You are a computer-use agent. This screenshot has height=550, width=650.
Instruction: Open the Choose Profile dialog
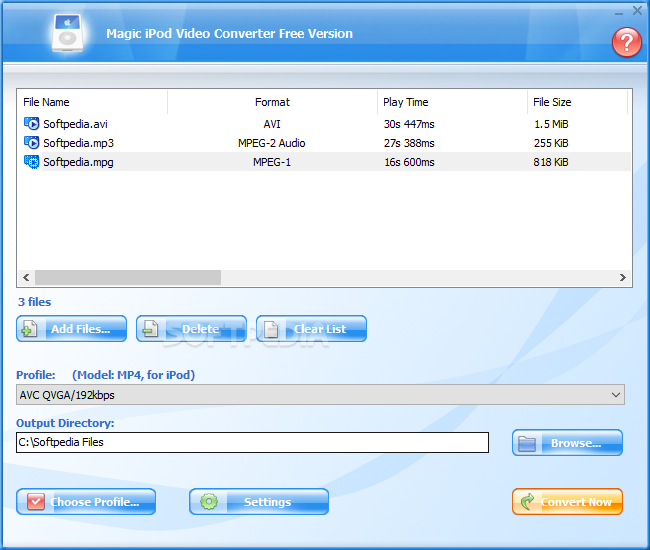[86, 502]
